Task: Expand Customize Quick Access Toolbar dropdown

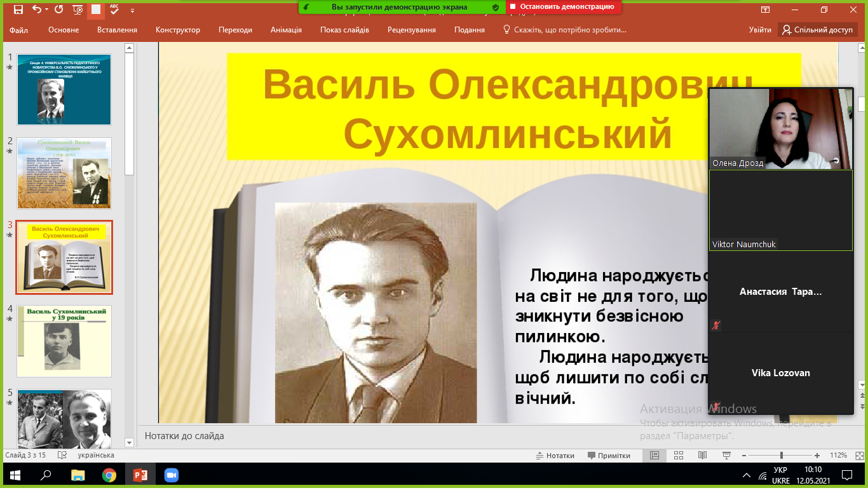Action: [132, 10]
